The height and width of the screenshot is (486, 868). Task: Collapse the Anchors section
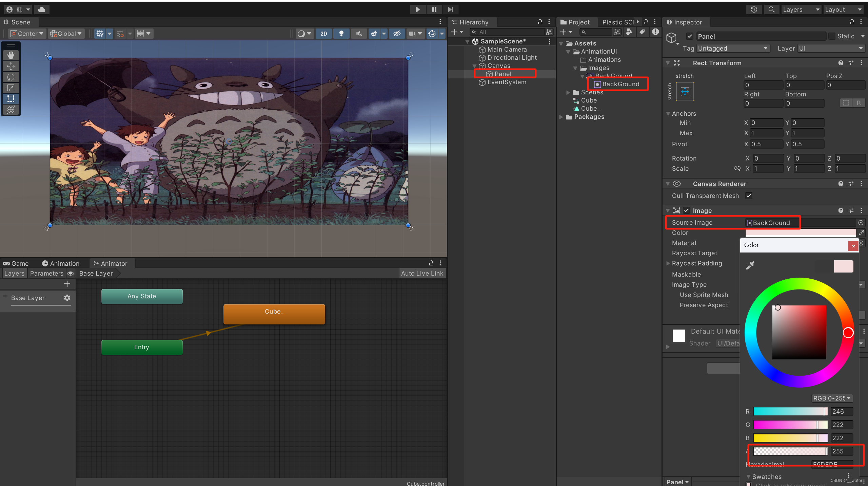668,114
